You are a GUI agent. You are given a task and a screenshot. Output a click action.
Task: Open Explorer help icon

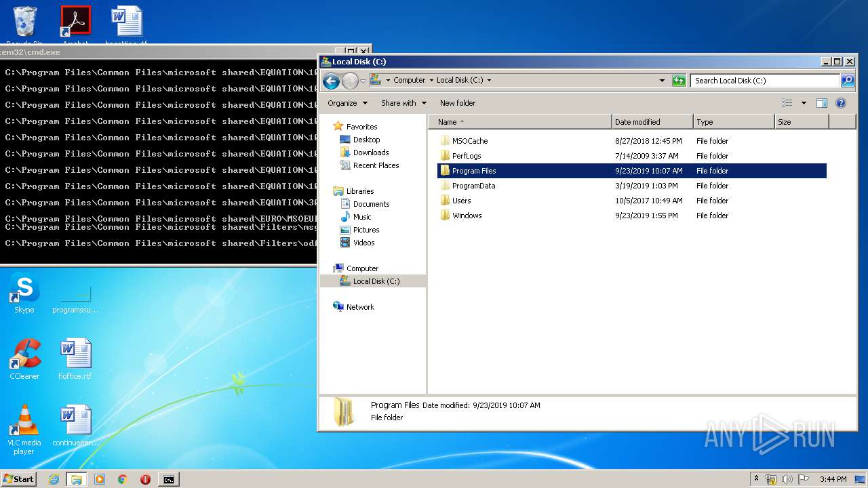coord(841,103)
